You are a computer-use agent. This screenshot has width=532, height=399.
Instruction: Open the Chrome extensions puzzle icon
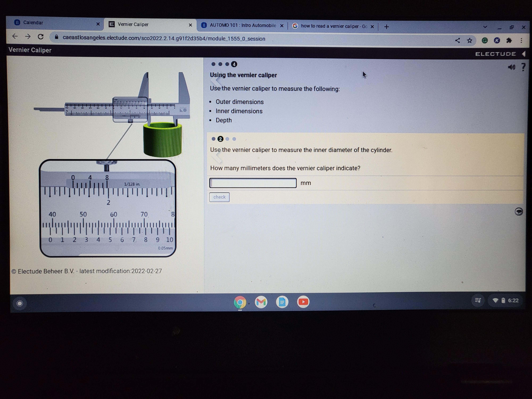[x=509, y=40]
